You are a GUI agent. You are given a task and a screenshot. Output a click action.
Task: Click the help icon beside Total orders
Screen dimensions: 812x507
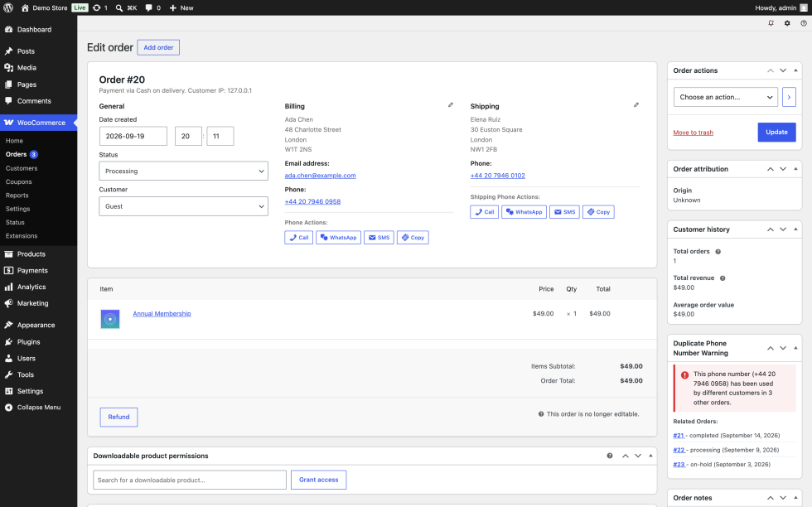(x=718, y=252)
